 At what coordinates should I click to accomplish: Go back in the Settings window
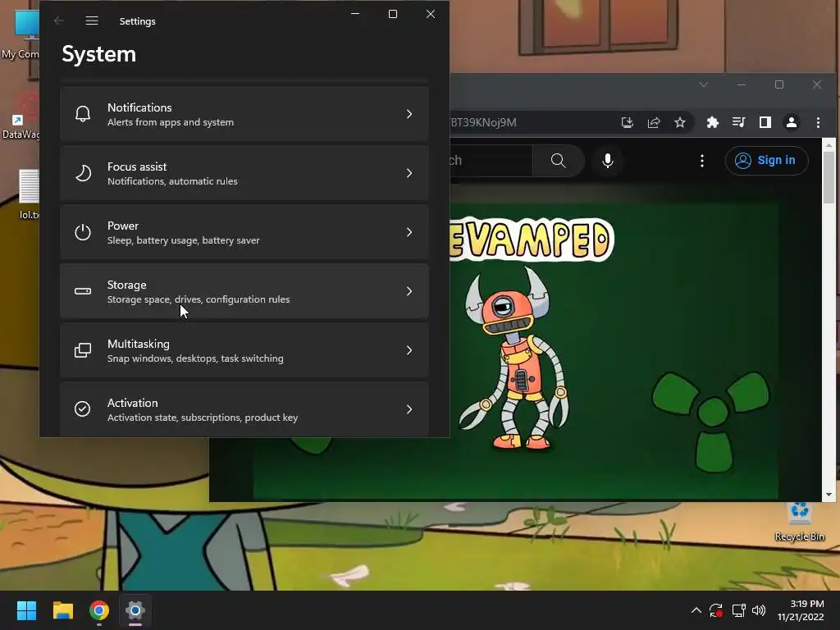[x=59, y=21]
